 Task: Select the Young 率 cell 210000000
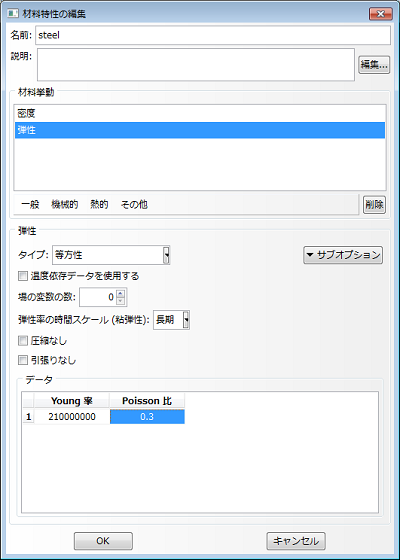tap(72, 417)
